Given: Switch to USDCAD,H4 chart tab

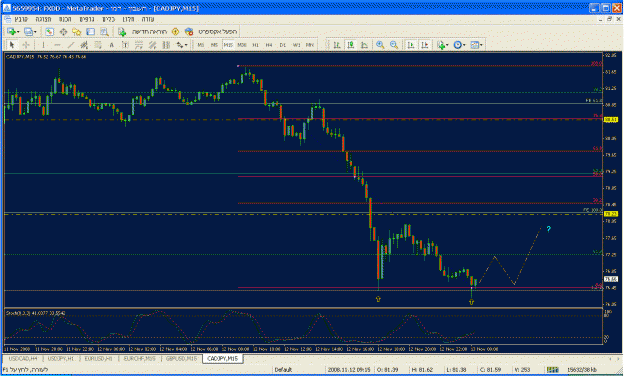Looking at the screenshot, I should point(23,359).
